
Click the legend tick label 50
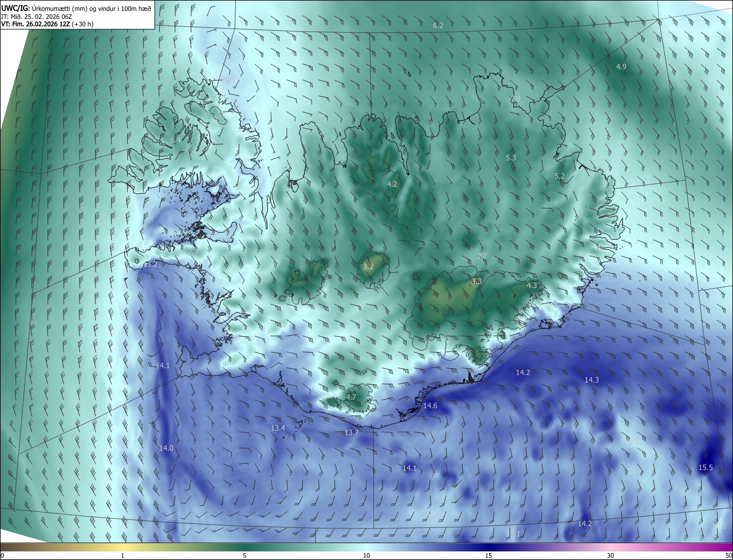(x=729, y=555)
